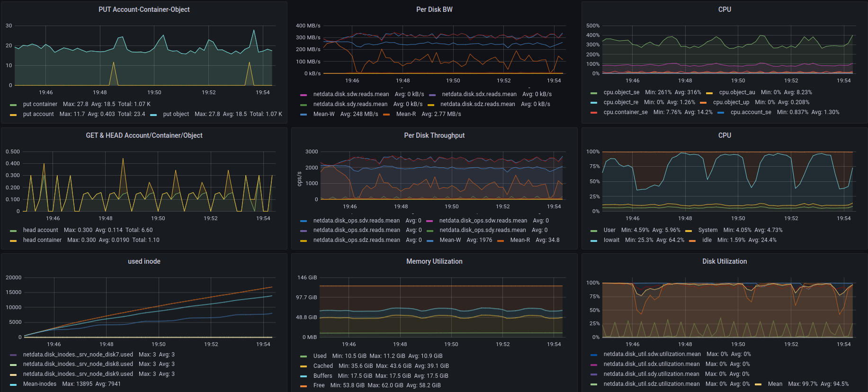868x392 pixels.
Task: Click the Cached legend color swatch
Action: coord(304,366)
